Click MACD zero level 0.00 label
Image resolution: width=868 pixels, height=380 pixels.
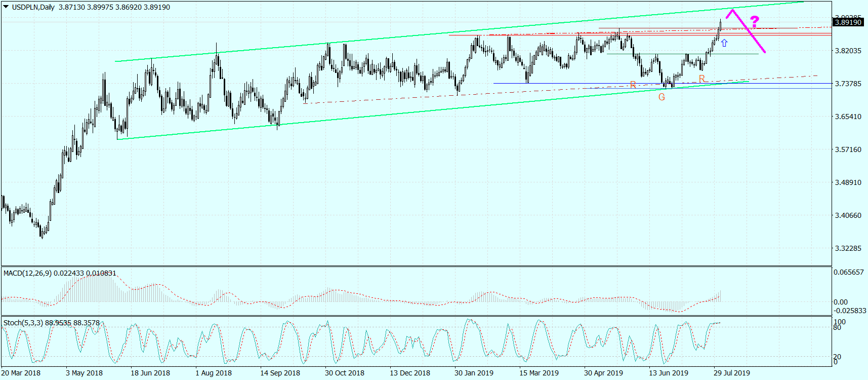(x=841, y=302)
